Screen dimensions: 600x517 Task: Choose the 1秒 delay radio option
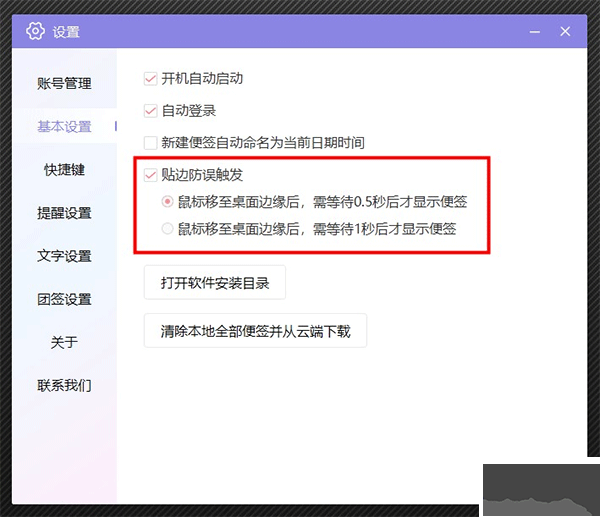click(x=167, y=229)
